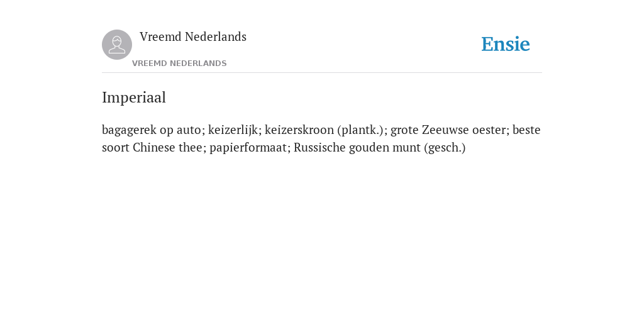Click the abbreviation "(plantk.)"
644x322 pixels.
point(360,130)
